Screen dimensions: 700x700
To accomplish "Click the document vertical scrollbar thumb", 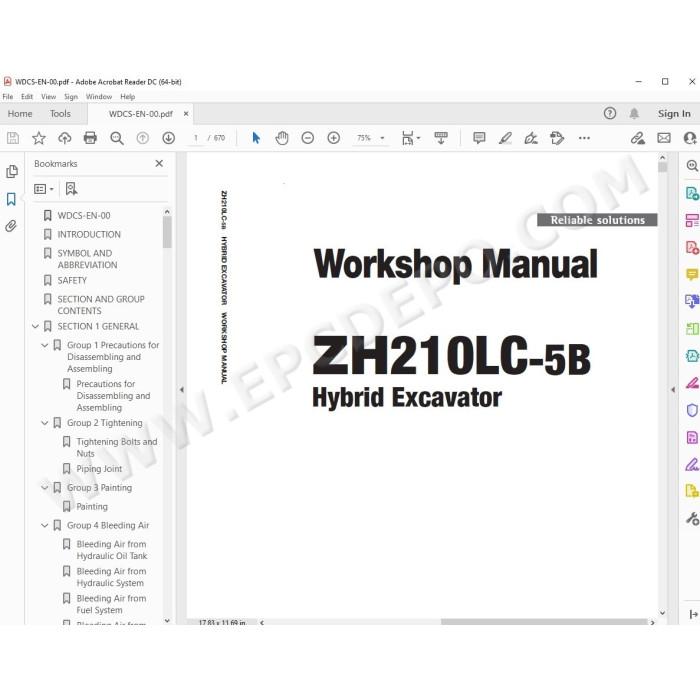I will point(662,167).
